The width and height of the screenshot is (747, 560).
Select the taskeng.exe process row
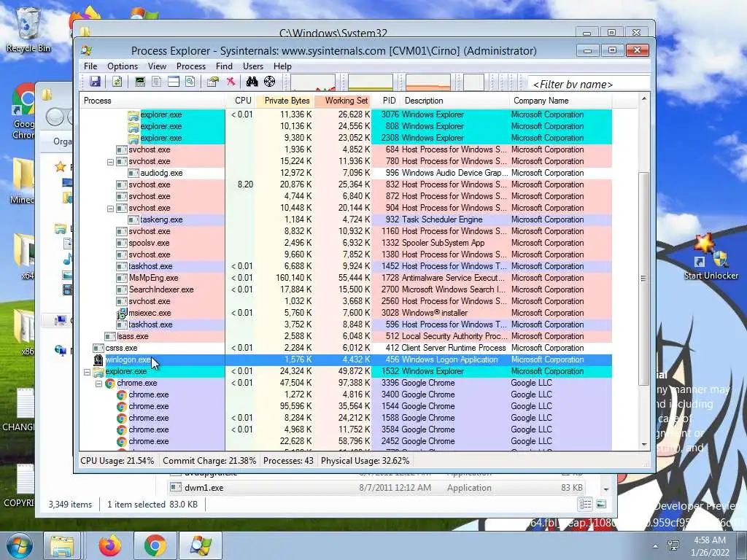click(345, 219)
